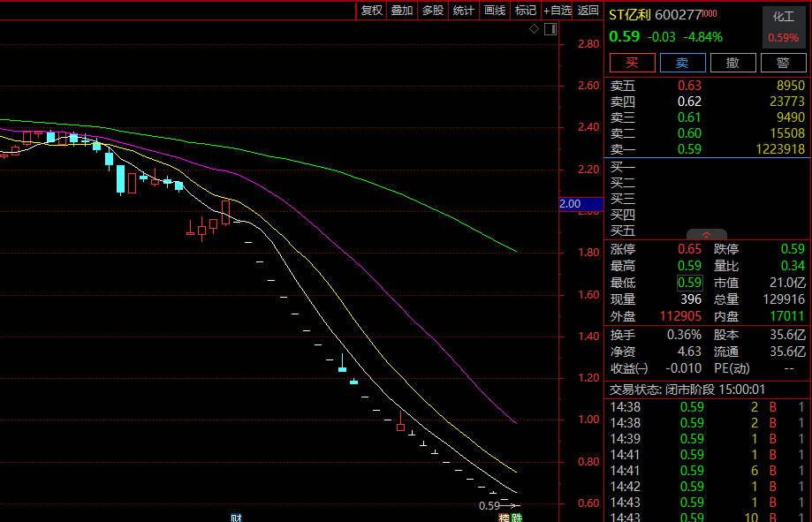This screenshot has width=812, height=522.
Task: Click the green 跌 marker icon
Action: click(x=517, y=518)
